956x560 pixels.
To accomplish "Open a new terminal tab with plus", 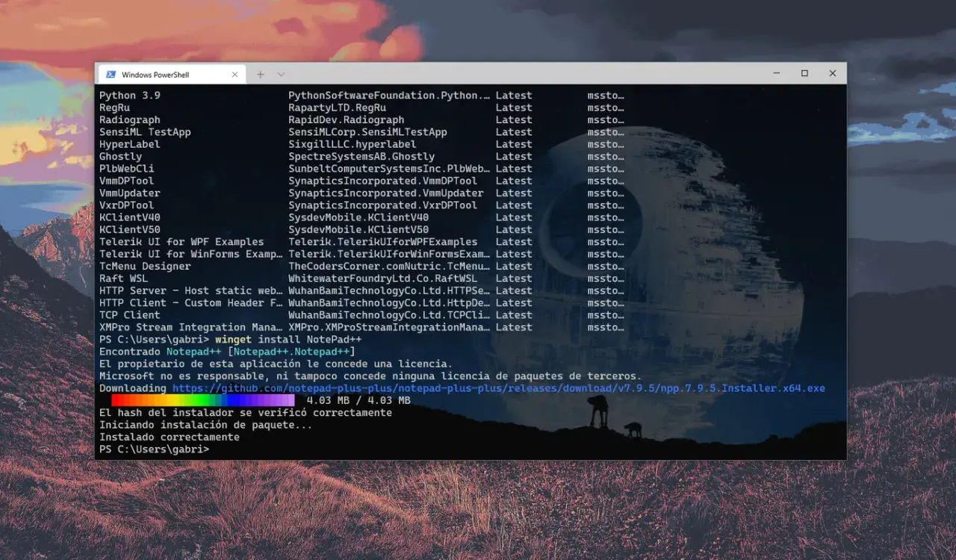I will pos(261,75).
